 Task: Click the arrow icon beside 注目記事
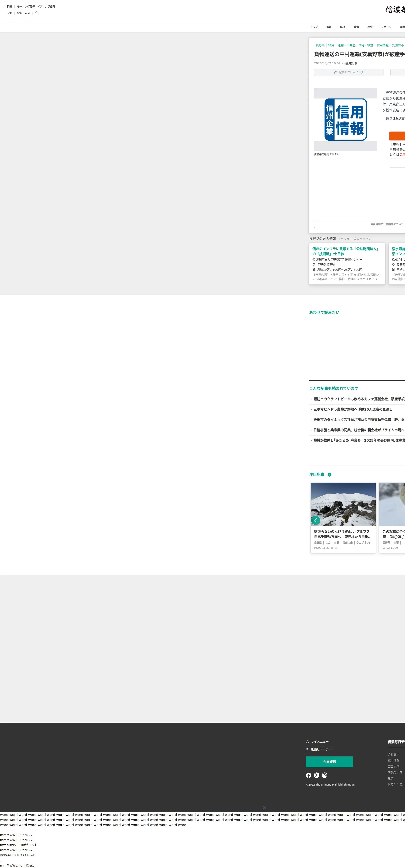coord(329,474)
